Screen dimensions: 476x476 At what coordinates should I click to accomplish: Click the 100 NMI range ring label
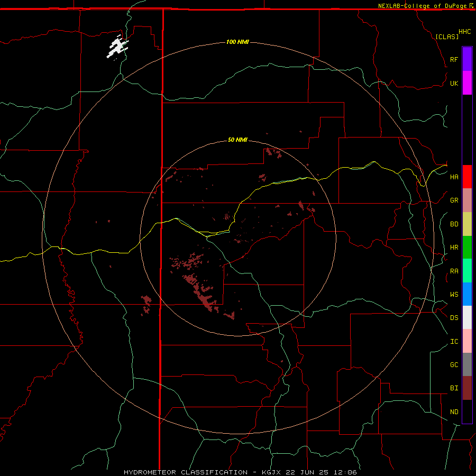point(237,42)
